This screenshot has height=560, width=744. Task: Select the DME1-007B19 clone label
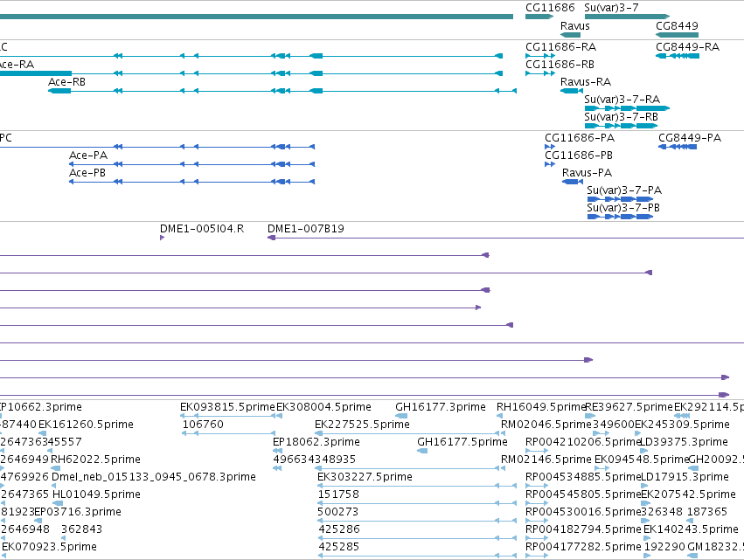pos(306,229)
